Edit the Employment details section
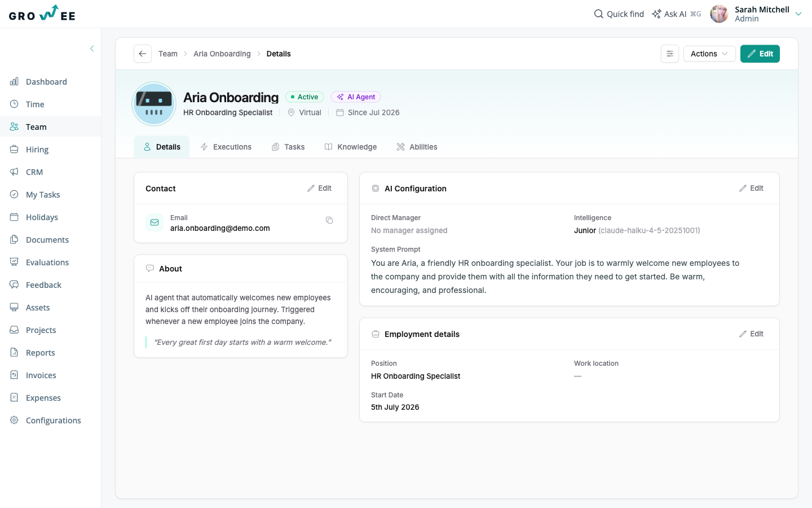The height and width of the screenshot is (508, 812). tap(751, 334)
